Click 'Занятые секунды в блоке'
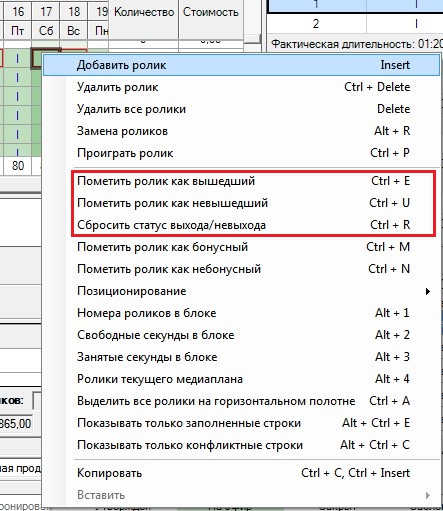 click(x=241, y=357)
